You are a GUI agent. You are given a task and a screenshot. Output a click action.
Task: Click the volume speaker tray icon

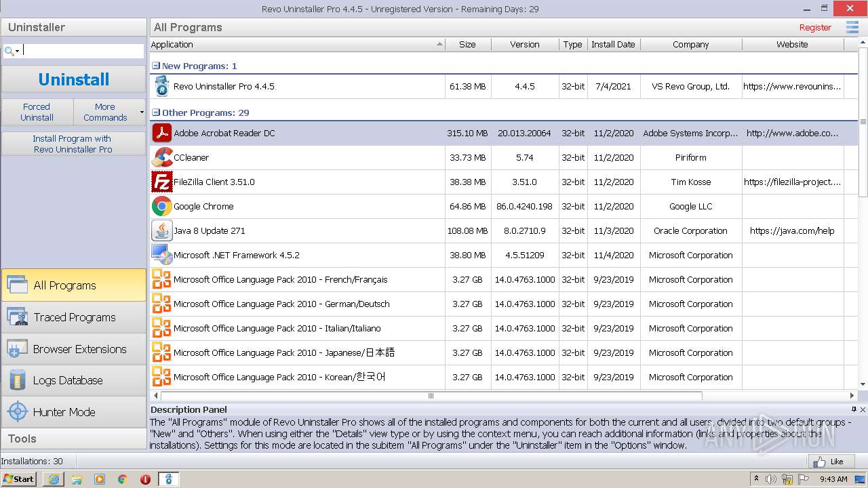(x=771, y=479)
